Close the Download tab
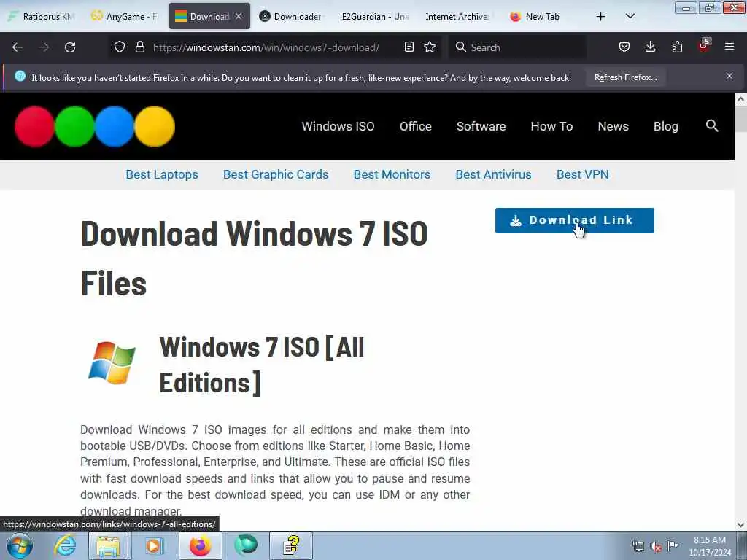The width and height of the screenshot is (747, 560). 239,17
